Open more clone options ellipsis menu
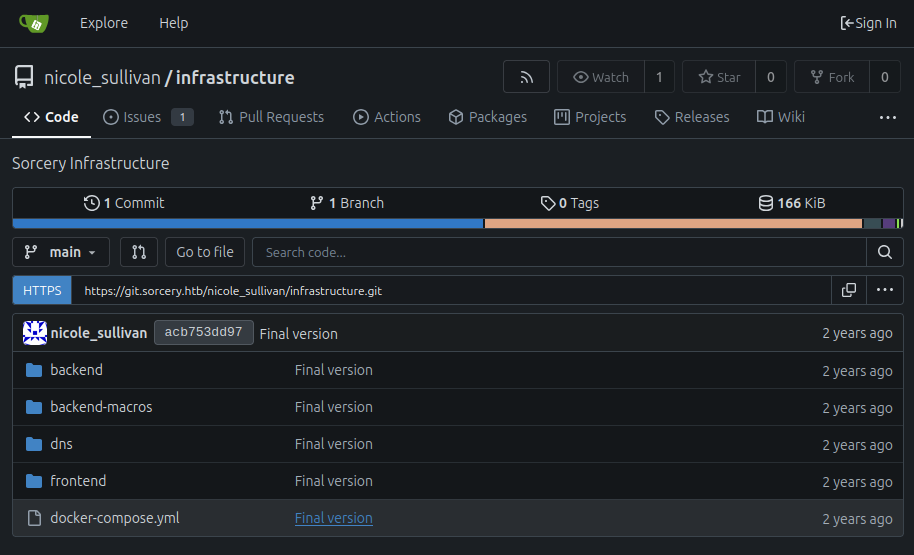The width and height of the screenshot is (914, 555). (x=884, y=290)
